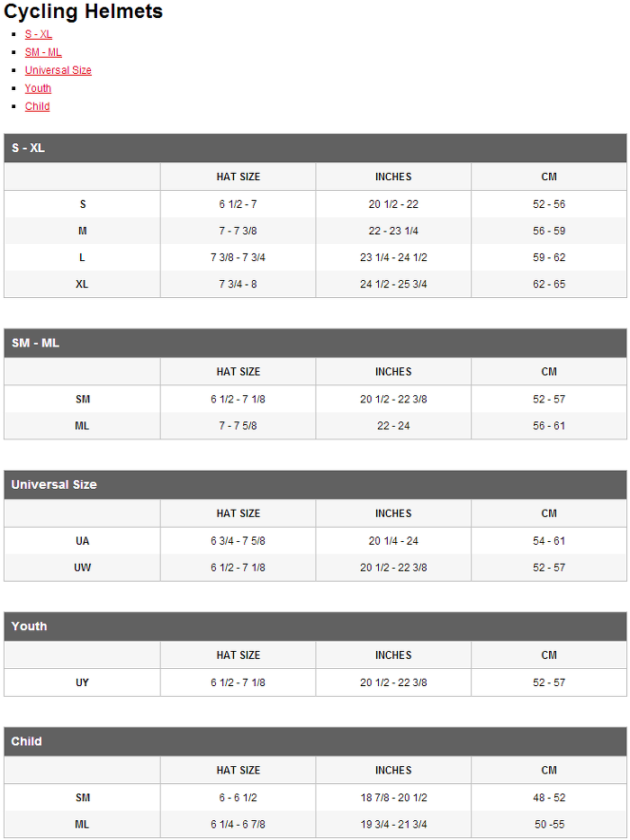Follow the Universal Size link

pyautogui.click(x=58, y=70)
